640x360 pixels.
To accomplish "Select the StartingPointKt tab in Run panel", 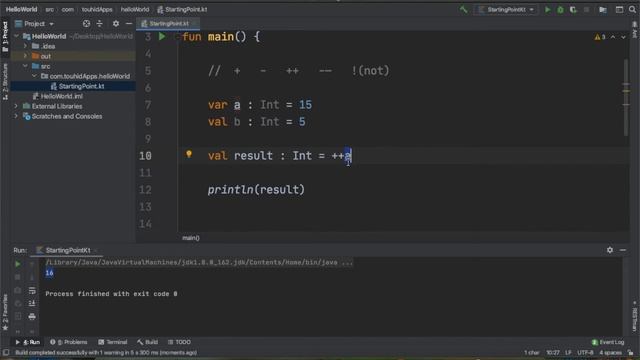I will 67,250.
